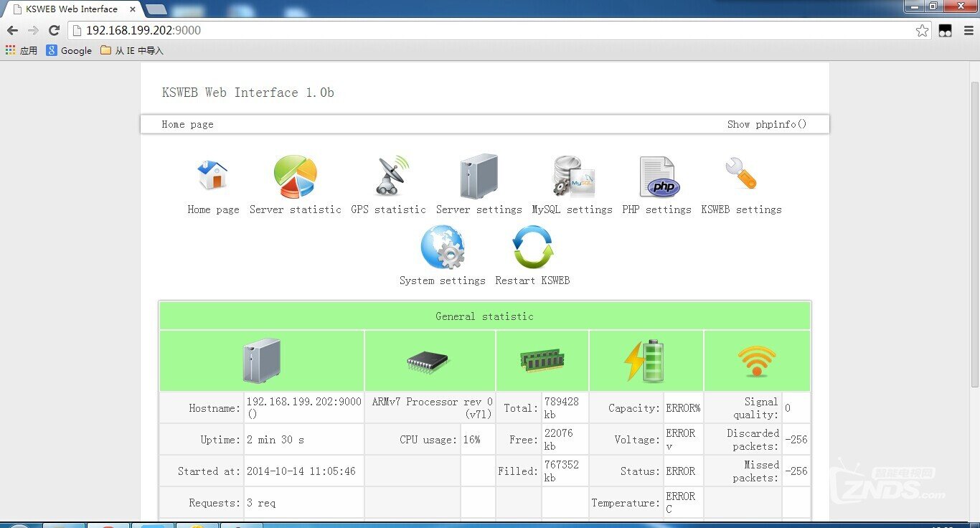Open a new browser tab
Screen dimensions: 980x528
156,9
